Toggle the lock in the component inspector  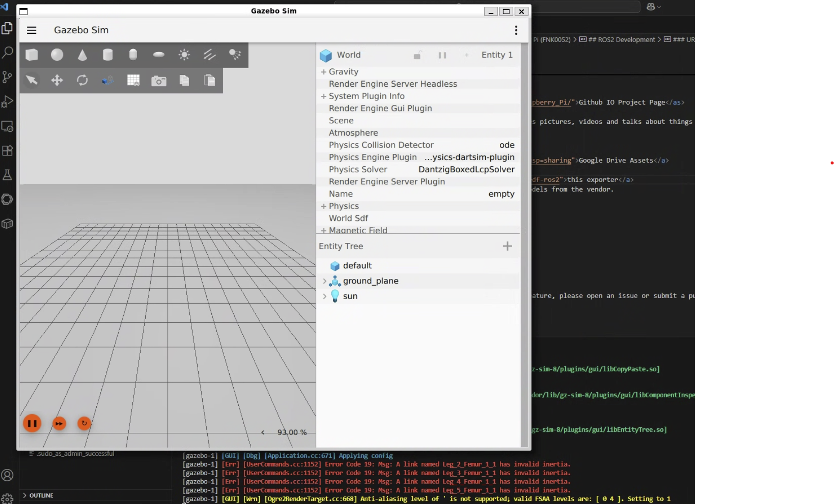point(417,55)
